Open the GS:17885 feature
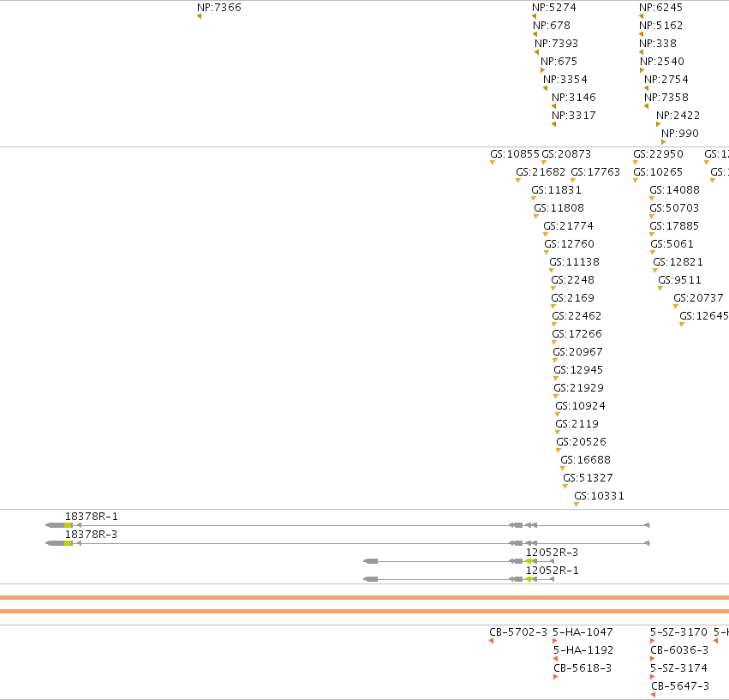The image size is (729, 700). pos(674,226)
